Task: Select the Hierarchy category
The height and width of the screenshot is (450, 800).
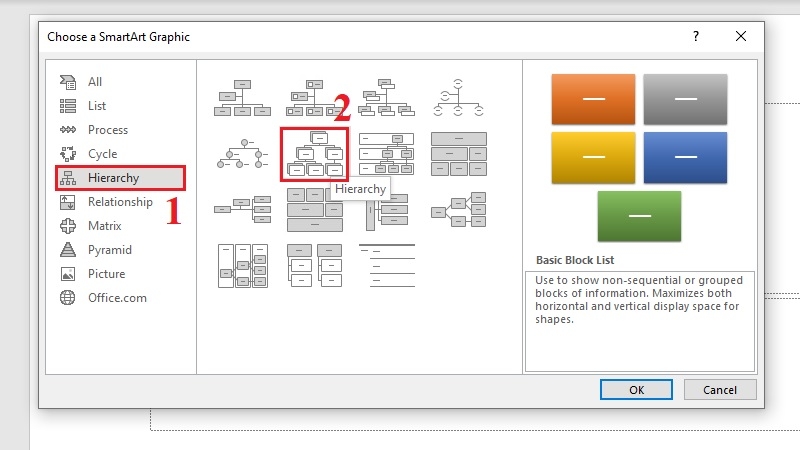Action: tap(120, 178)
